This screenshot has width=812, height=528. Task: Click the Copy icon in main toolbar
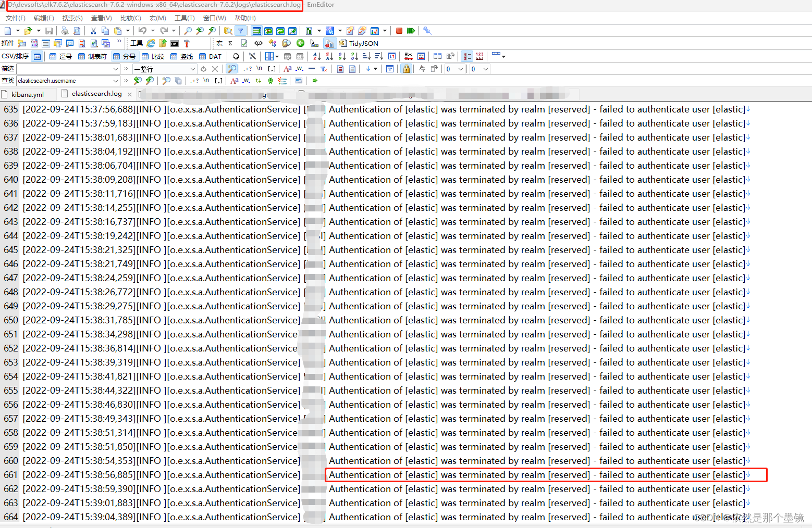tap(105, 31)
